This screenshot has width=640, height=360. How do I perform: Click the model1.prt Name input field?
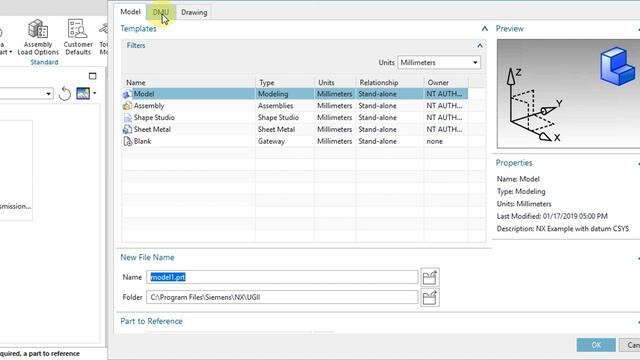point(282,277)
